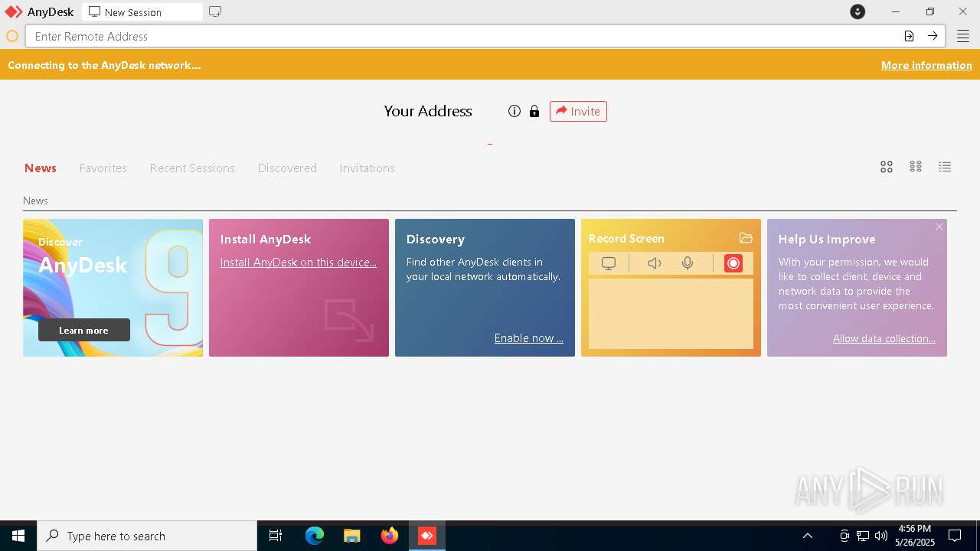This screenshot has height=551, width=980.
Task: Click the connection status circle indicator
Action: click(12, 36)
